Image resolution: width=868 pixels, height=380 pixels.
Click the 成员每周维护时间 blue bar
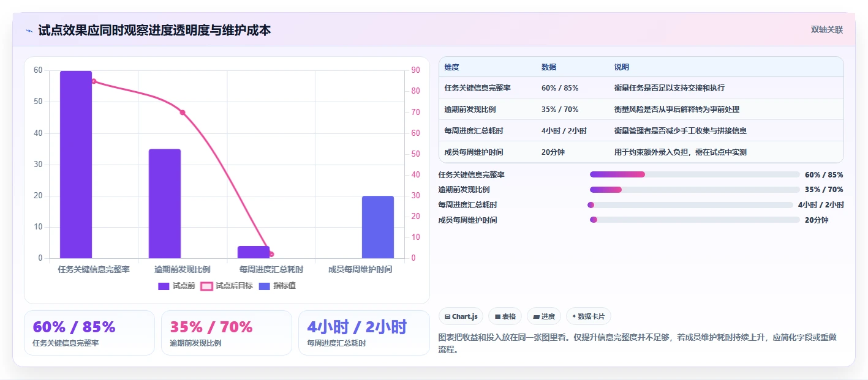(378, 227)
